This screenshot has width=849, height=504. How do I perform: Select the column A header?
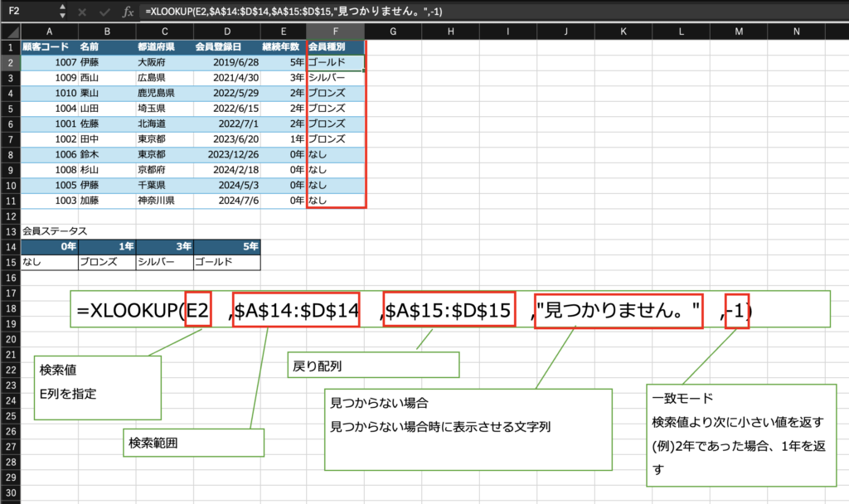point(49,31)
